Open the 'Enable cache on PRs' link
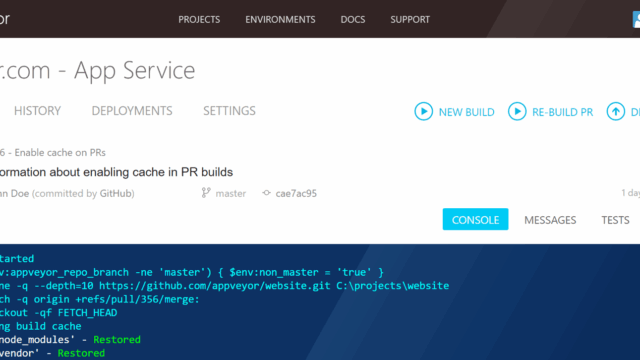Screen dimensions: 640x360 coord(60,153)
